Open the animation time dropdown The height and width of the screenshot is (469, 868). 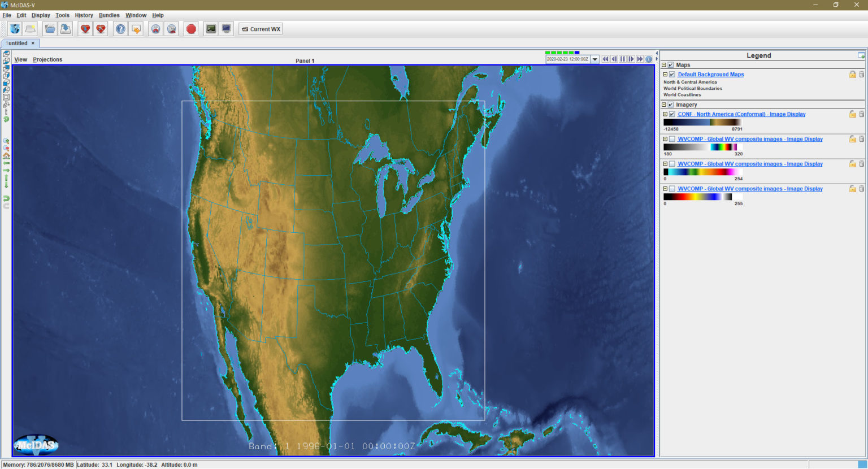[595, 59]
